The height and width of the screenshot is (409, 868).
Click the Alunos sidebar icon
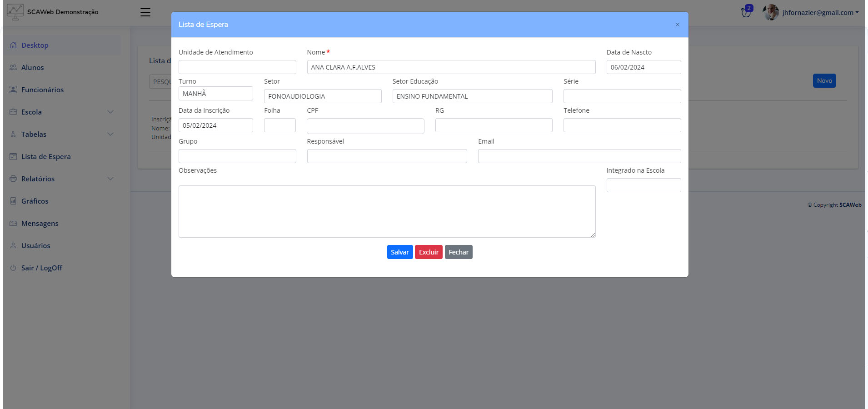[x=13, y=67]
